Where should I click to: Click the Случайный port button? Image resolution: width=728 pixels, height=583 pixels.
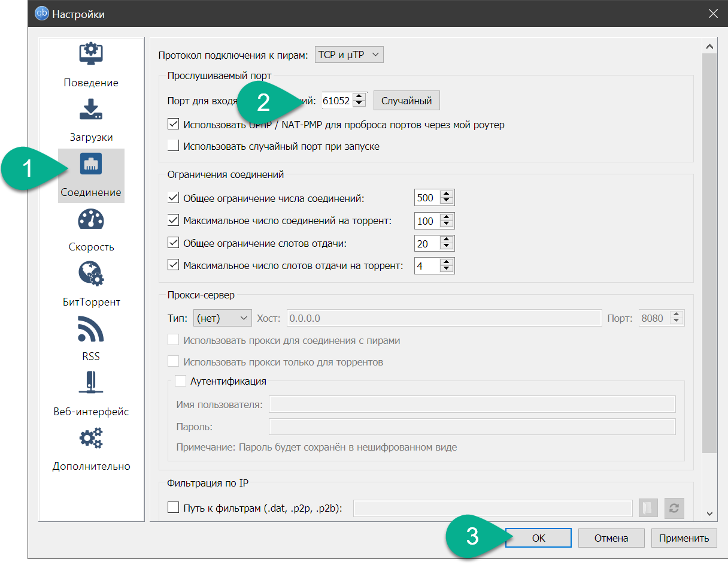pyautogui.click(x=407, y=101)
